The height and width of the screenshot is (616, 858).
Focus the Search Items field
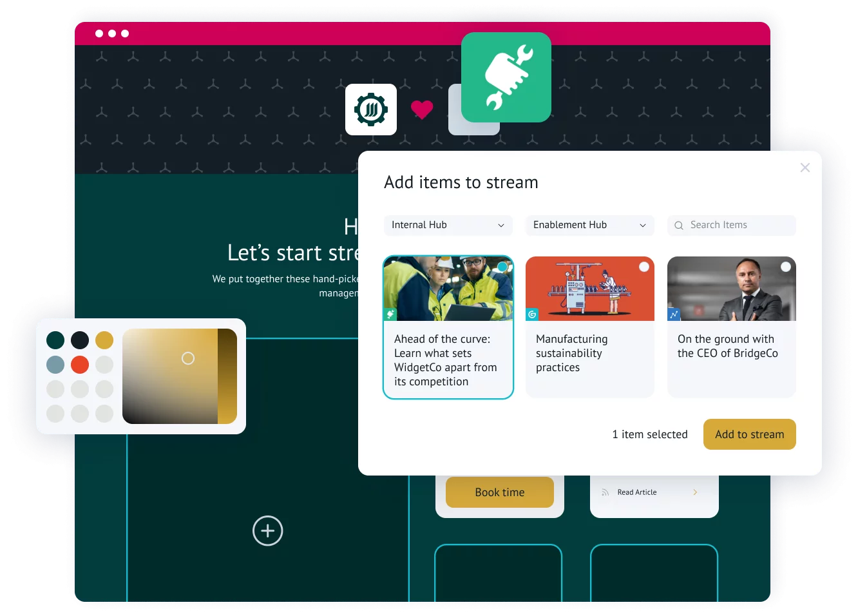tap(732, 225)
